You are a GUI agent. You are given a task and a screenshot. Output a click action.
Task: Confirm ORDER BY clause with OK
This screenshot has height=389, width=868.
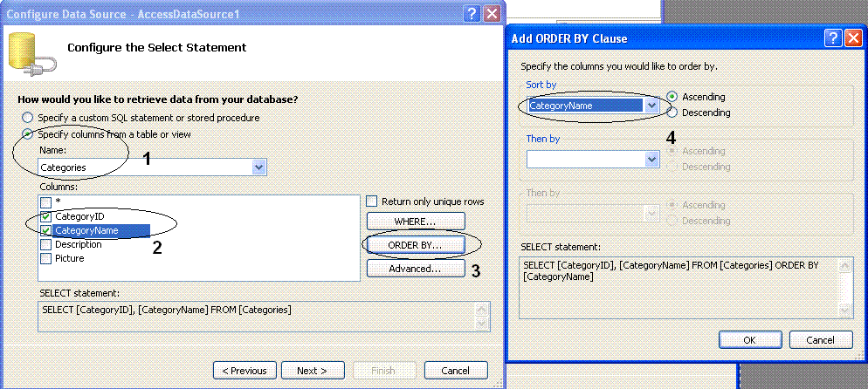tap(750, 340)
